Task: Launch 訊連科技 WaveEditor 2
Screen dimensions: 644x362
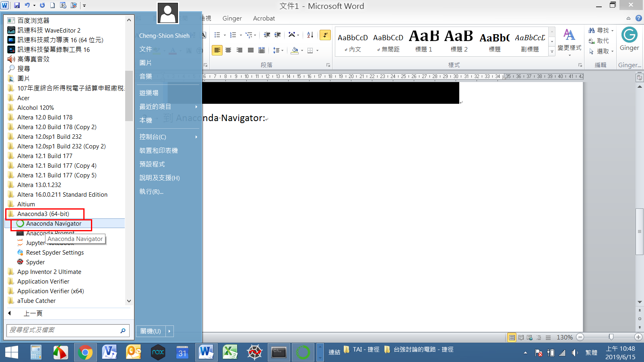Action: click(49, 30)
